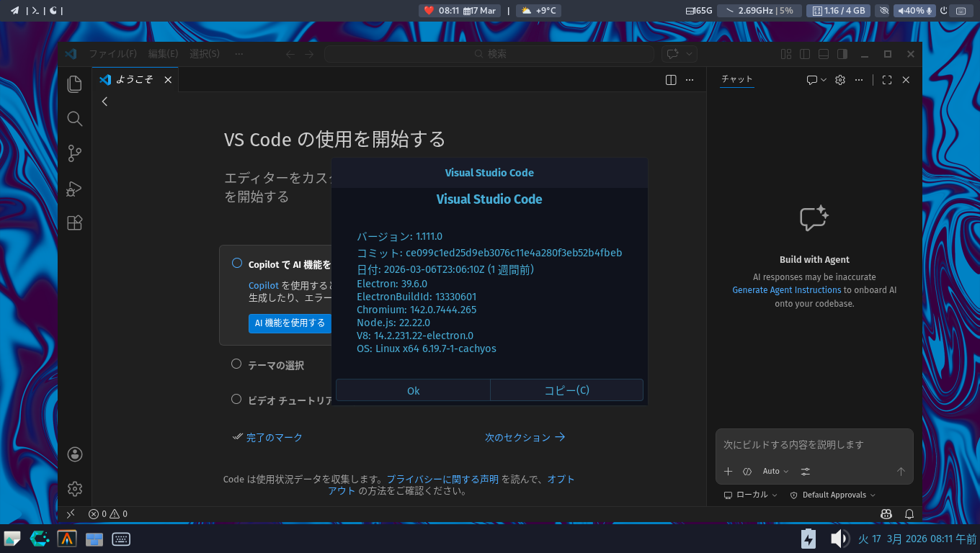The image size is (980, 553).
Task: Open the Search view in the activity bar
Action: [74, 119]
